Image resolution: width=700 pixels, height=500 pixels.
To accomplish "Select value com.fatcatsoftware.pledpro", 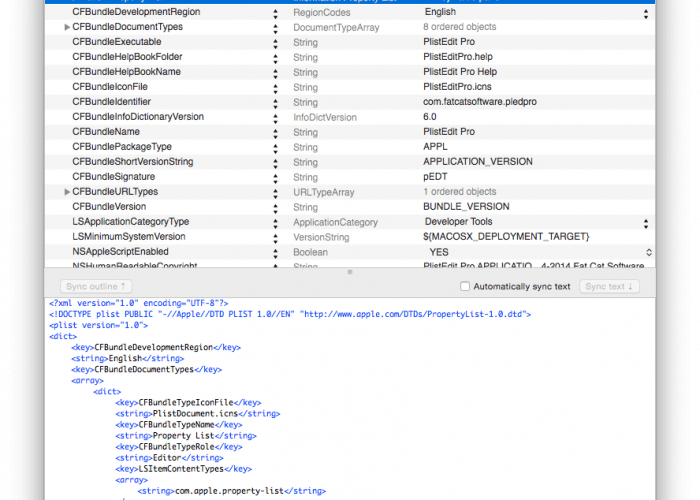I will (479, 102).
